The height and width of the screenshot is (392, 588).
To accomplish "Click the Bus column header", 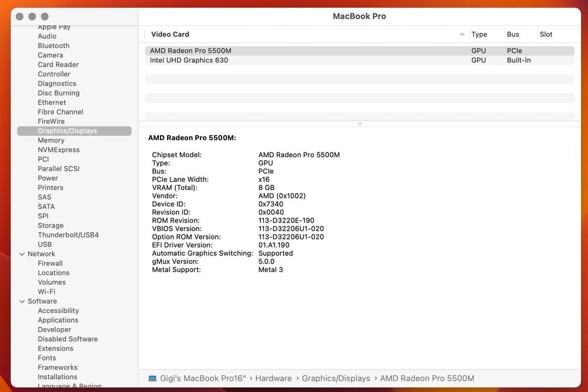I will [513, 34].
